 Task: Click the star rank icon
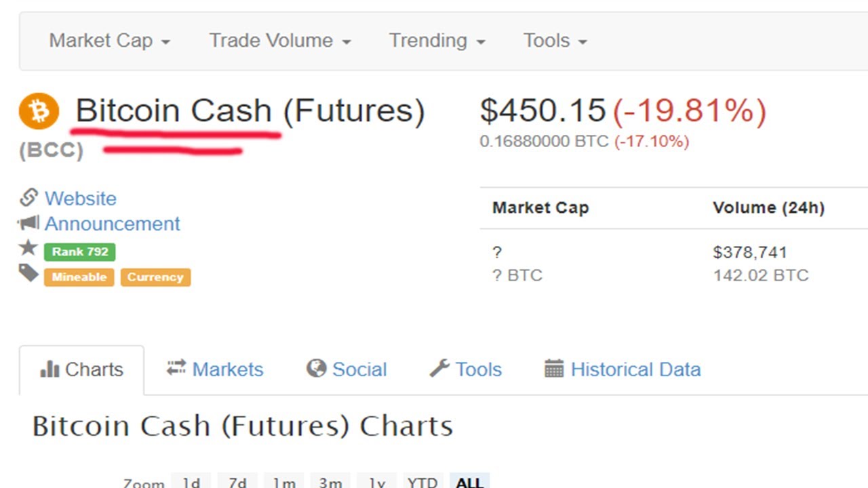[28, 248]
